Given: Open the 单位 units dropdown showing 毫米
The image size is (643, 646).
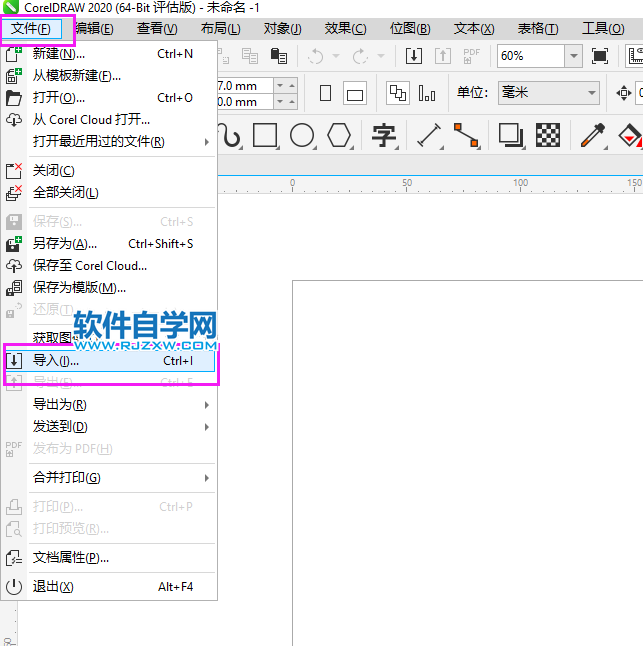Looking at the screenshot, I should [548, 93].
